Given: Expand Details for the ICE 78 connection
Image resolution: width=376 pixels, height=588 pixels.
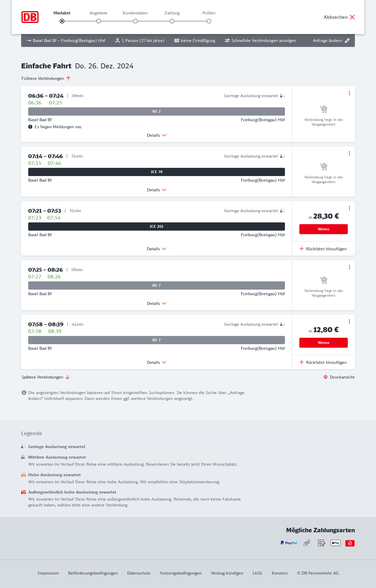Looking at the screenshot, I should click(x=157, y=190).
